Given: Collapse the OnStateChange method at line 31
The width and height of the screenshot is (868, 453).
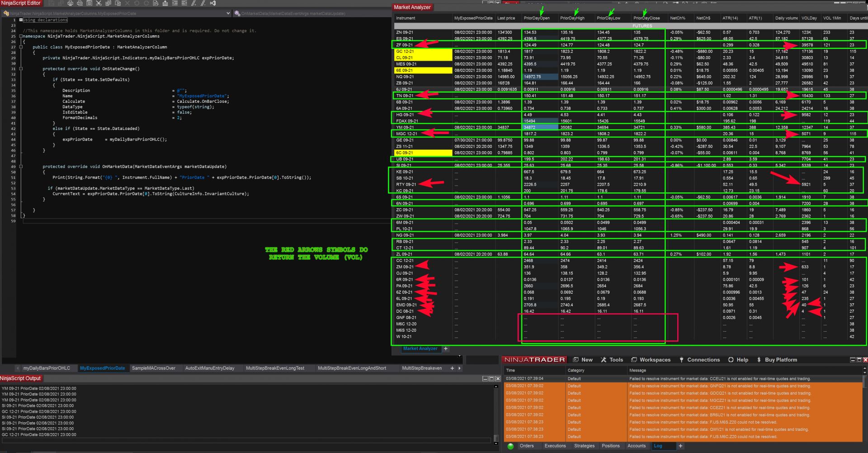Looking at the screenshot, I should pos(21,69).
